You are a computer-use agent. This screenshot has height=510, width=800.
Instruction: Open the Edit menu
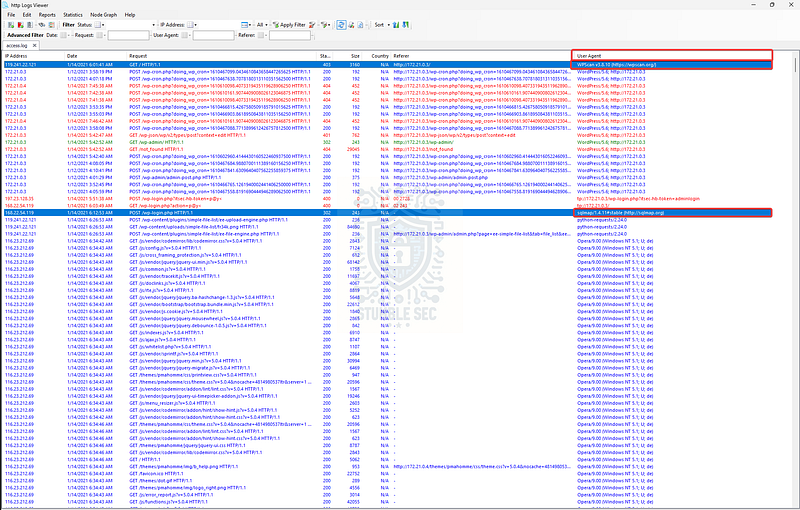coord(27,15)
